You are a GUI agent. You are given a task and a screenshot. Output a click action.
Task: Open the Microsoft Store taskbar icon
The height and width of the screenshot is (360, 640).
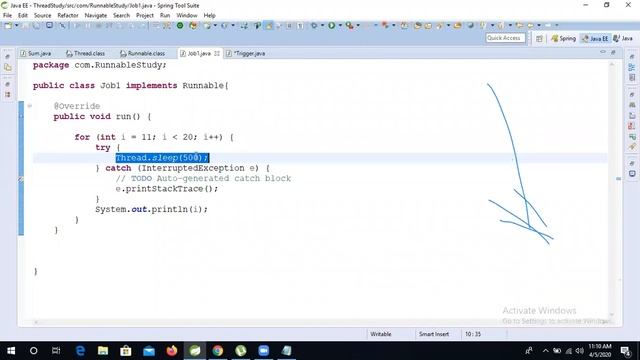click(126, 351)
